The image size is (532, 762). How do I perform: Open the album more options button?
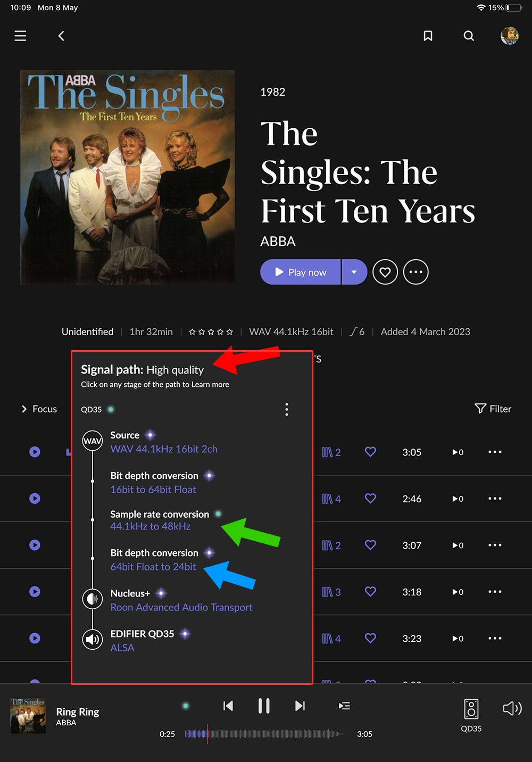coord(415,272)
